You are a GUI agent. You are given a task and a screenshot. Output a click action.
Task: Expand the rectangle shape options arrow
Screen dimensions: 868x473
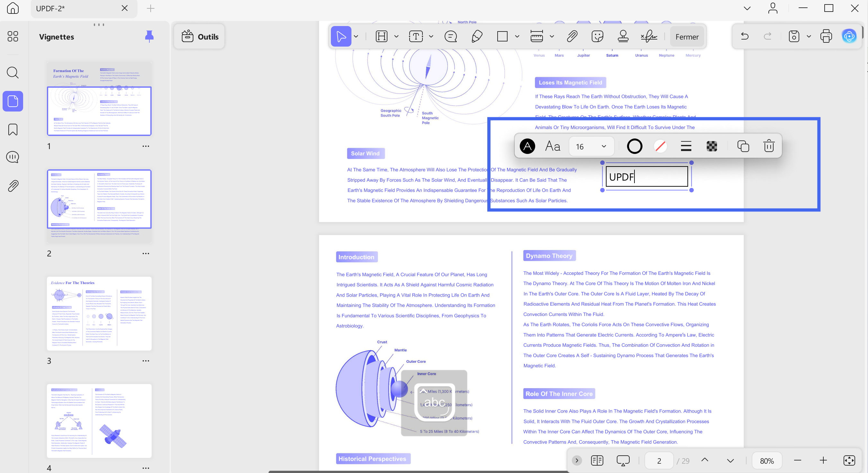[517, 36]
